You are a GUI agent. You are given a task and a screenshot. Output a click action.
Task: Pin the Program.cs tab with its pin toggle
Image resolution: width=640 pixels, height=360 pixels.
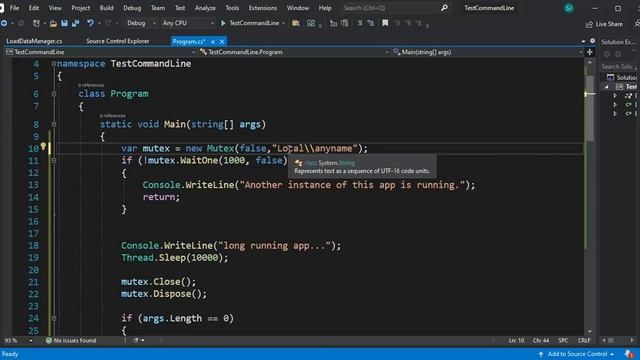[x=213, y=42]
